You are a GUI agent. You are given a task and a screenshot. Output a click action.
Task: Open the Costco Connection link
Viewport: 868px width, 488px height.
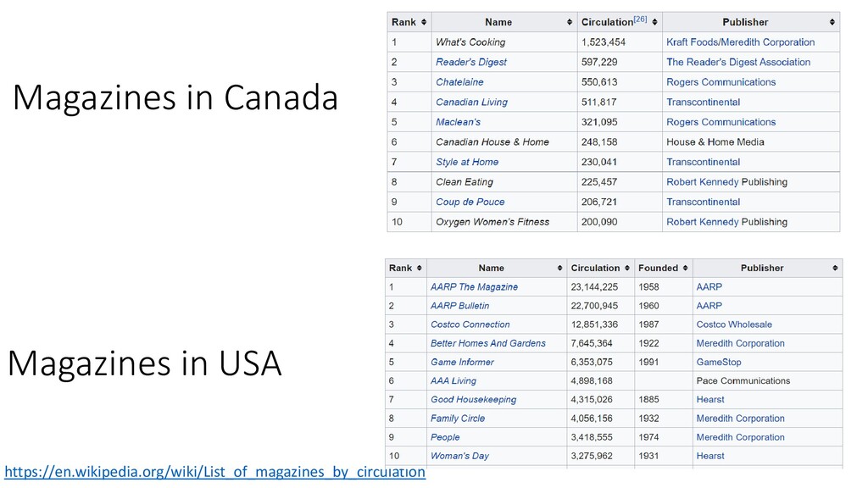470,324
